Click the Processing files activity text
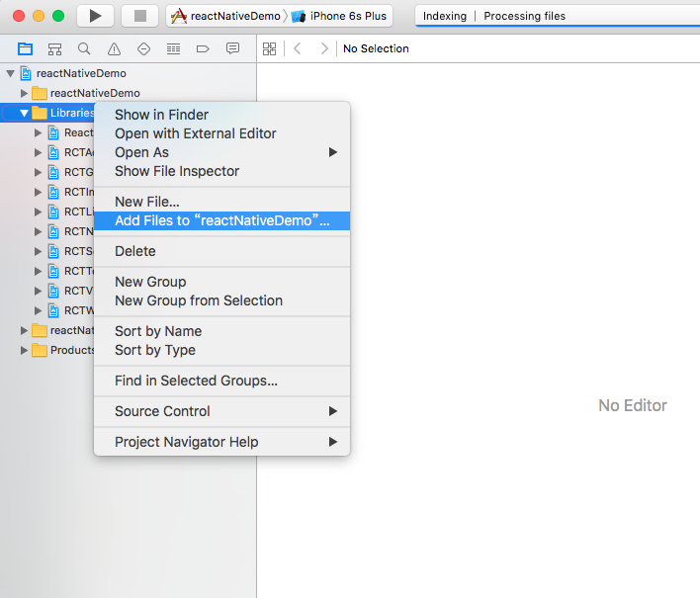 pyautogui.click(x=525, y=16)
